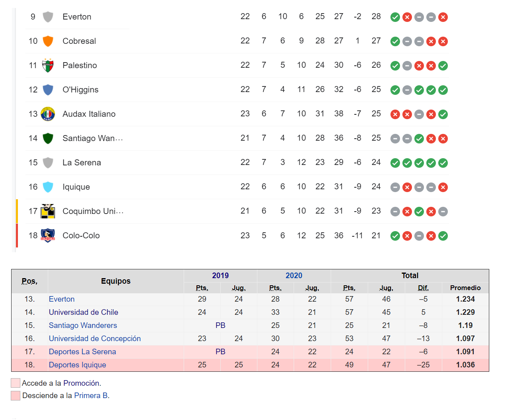Click the Palestino club crest
506x420 pixels.
(x=48, y=65)
